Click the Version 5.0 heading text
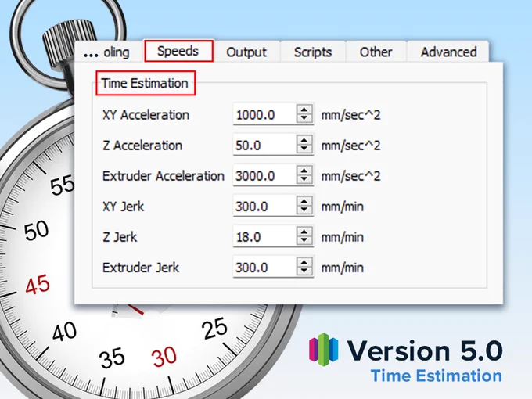 click(x=425, y=350)
